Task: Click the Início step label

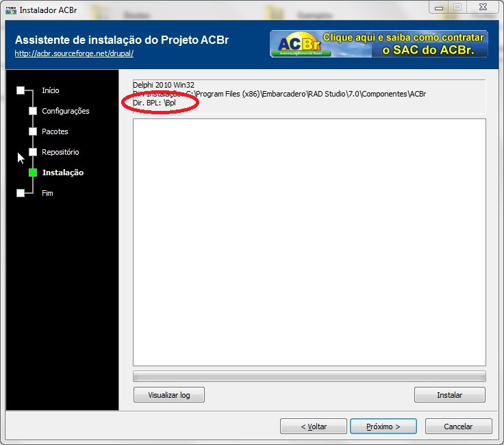Action: click(x=51, y=90)
